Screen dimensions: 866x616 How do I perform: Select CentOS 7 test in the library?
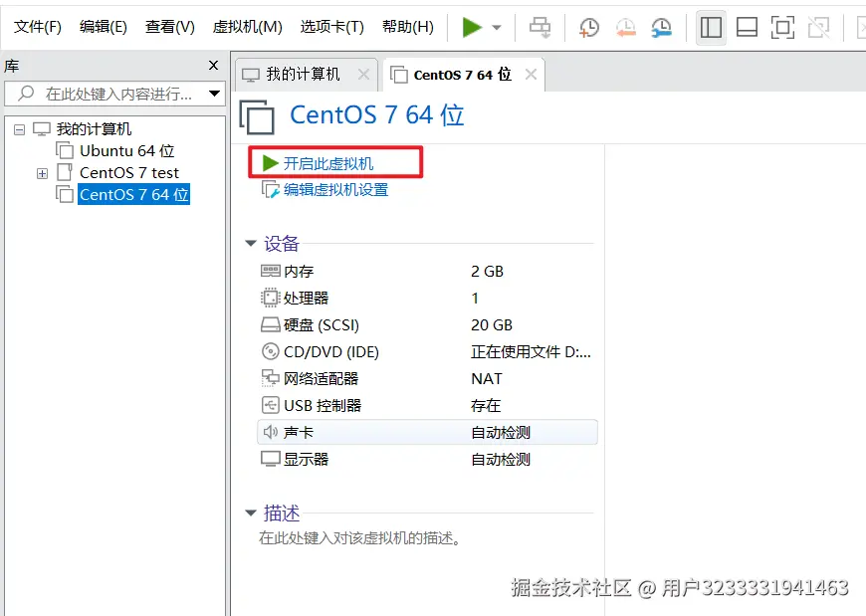click(129, 173)
